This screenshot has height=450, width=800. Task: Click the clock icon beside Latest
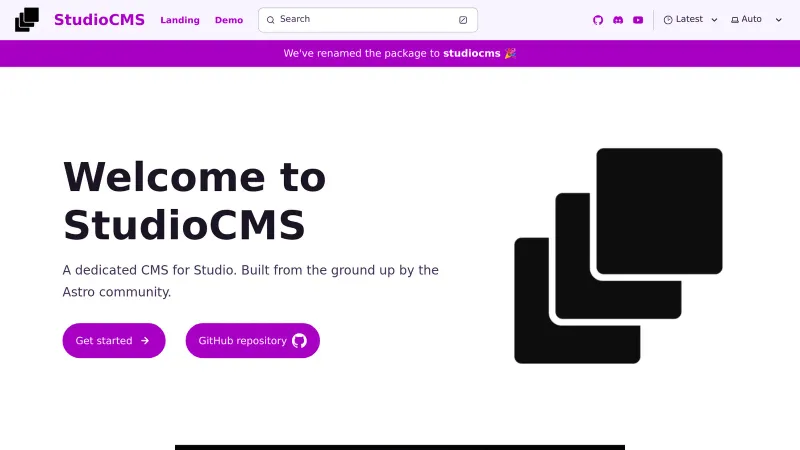668,20
